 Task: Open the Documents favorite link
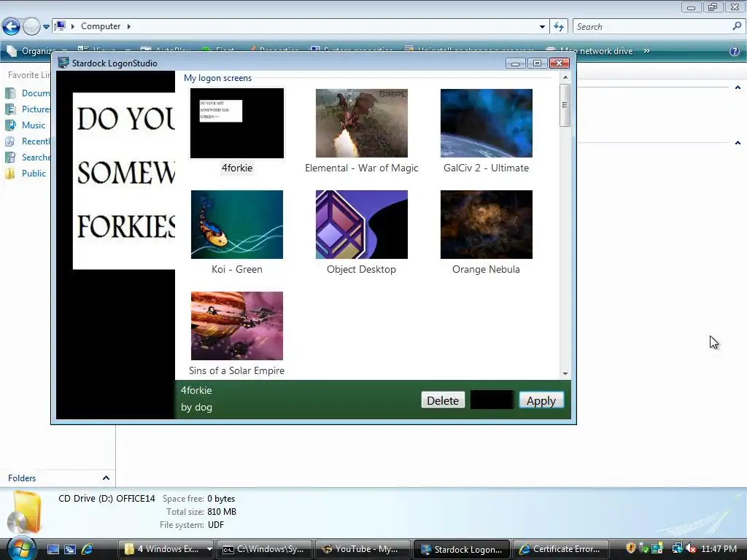coord(36,93)
